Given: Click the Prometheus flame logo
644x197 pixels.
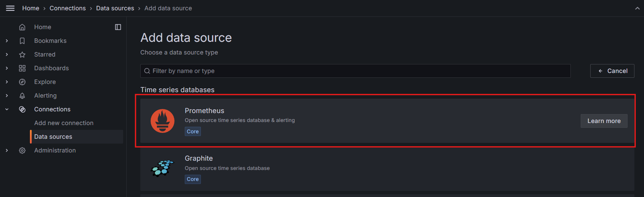Looking at the screenshot, I should click(x=163, y=121).
